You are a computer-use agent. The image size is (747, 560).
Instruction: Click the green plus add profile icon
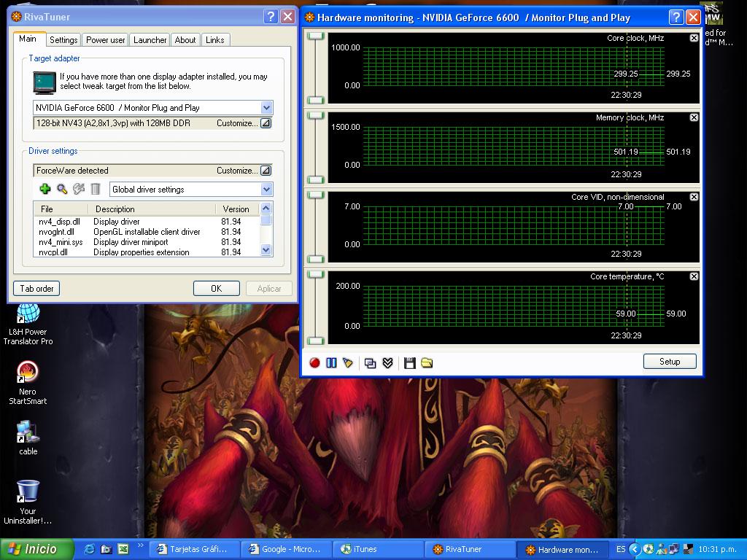(45, 189)
